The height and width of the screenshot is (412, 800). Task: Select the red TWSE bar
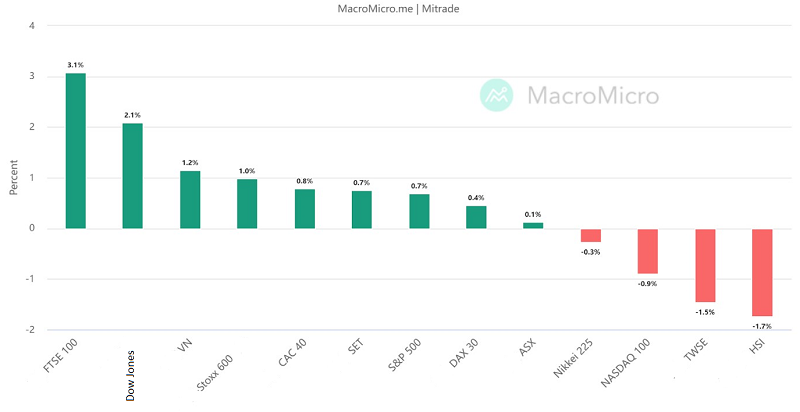(x=706, y=266)
